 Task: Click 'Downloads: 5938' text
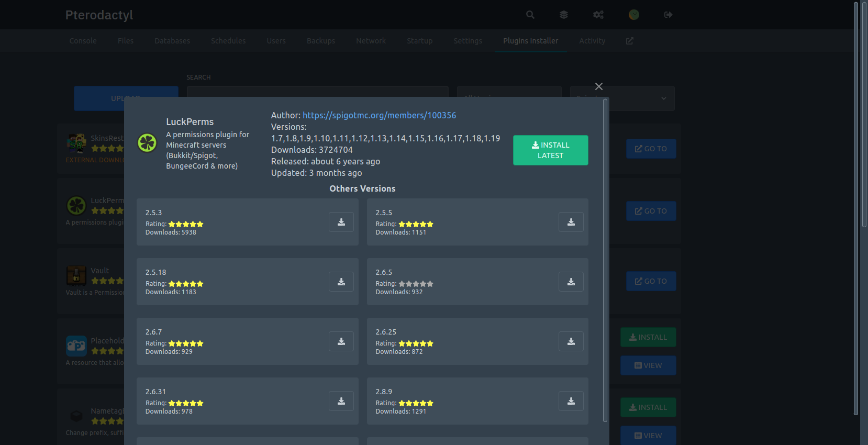point(171,232)
